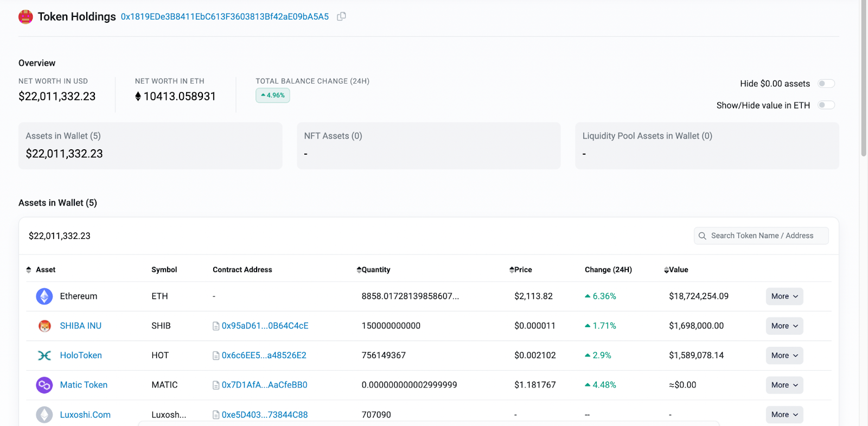Click the wallet avatar icon beside Token Holdings
This screenshot has height=426, width=868.
[x=25, y=17]
